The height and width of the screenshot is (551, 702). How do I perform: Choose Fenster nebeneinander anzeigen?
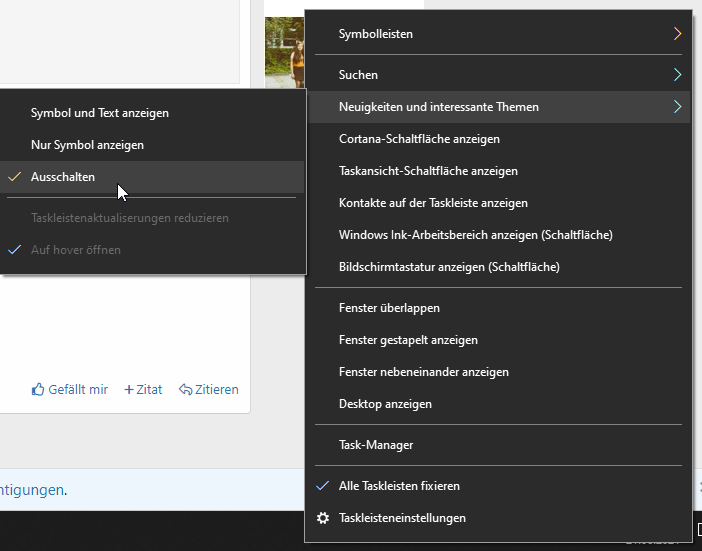424,372
